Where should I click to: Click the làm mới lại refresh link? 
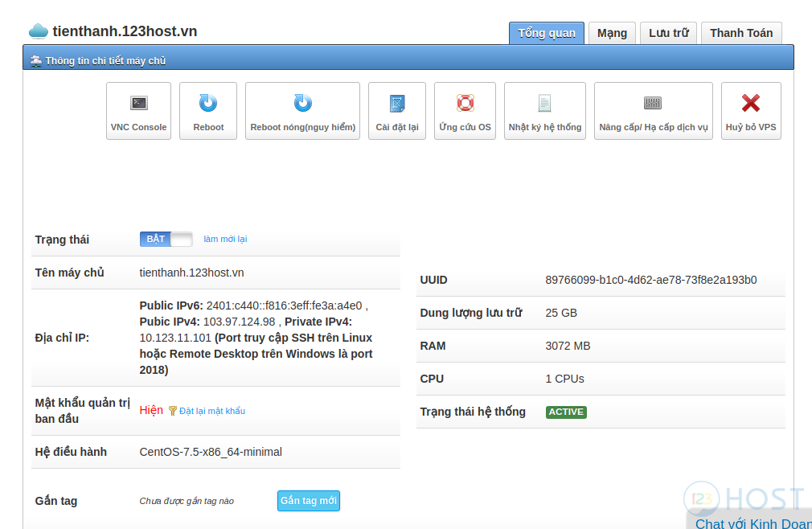(x=225, y=239)
